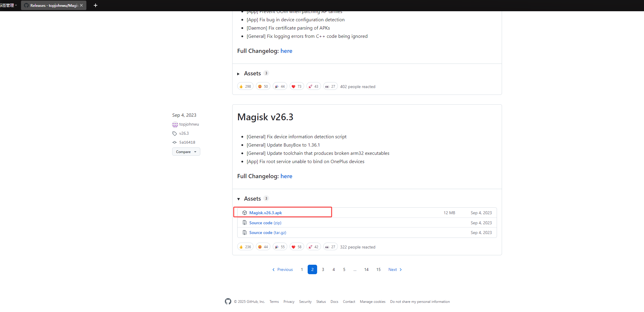Open Full Changelog 'here' link for v26.3
This screenshot has width=644, height=312.
click(286, 176)
